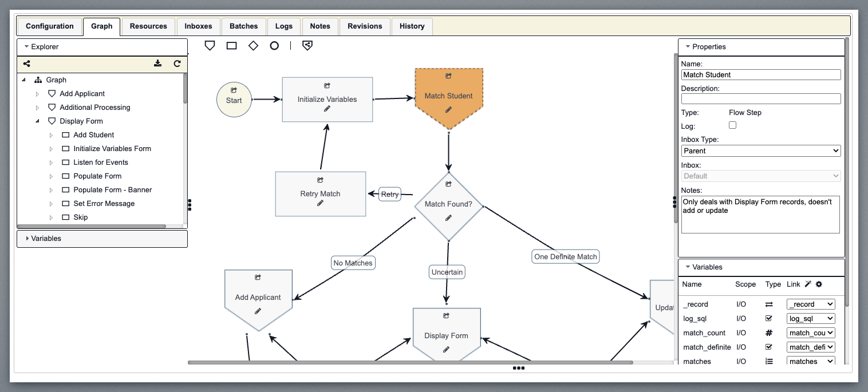
Task: Open link icon on Initialize Variables node
Action: point(327,86)
